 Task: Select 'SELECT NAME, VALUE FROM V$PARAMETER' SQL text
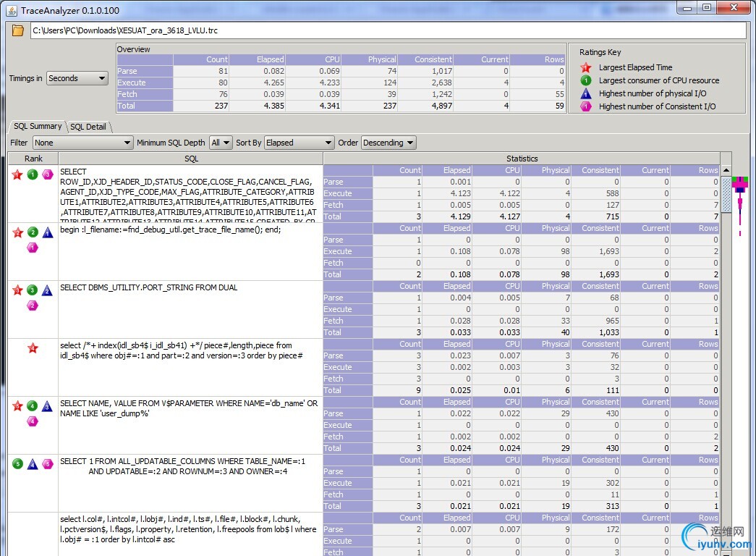click(189, 408)
